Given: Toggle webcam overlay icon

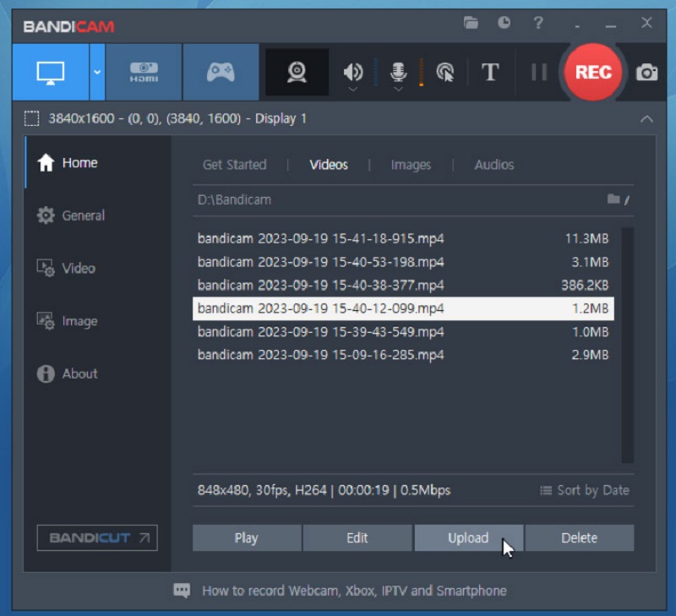Looking at the screenshot, I should 297,72.
